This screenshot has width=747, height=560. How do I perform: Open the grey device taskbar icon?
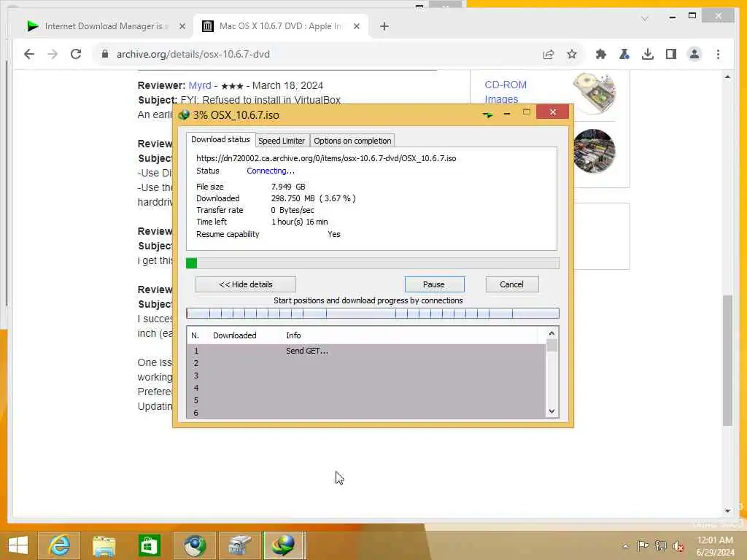(x=239, y=545)
